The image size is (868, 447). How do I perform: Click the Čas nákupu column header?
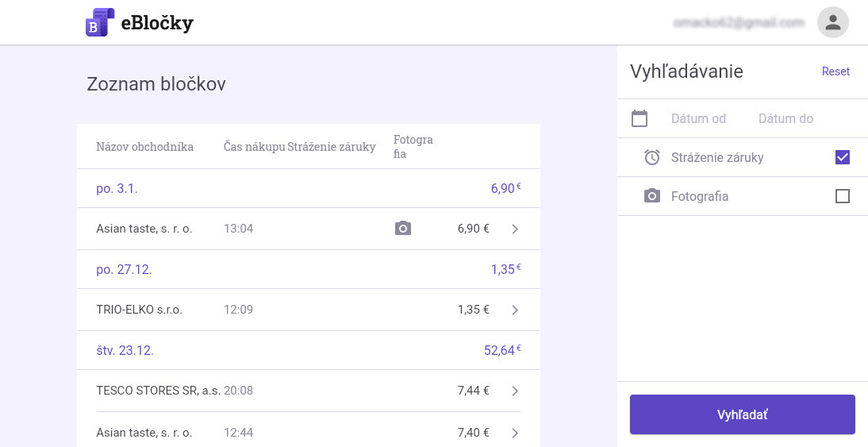coord(254,147)
